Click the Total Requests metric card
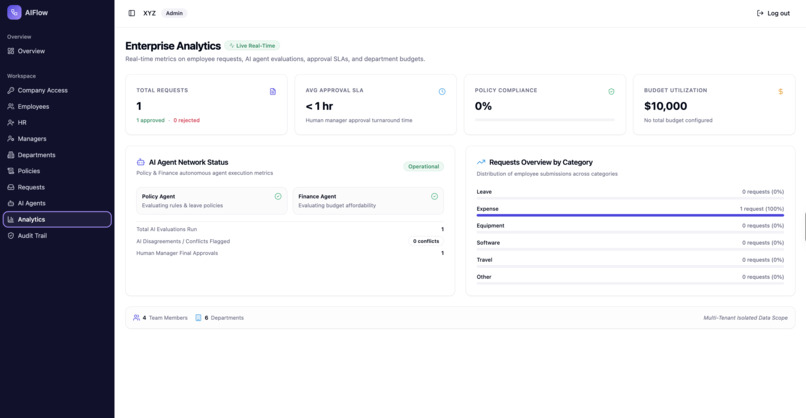Viewport: 806px width, 418px height. 206,105
